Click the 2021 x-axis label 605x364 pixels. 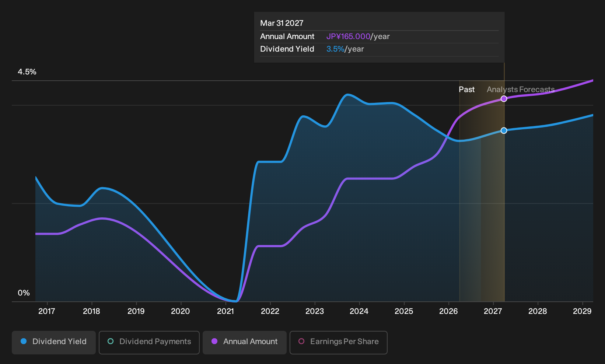pyautogui.click(x=225, y=311)
